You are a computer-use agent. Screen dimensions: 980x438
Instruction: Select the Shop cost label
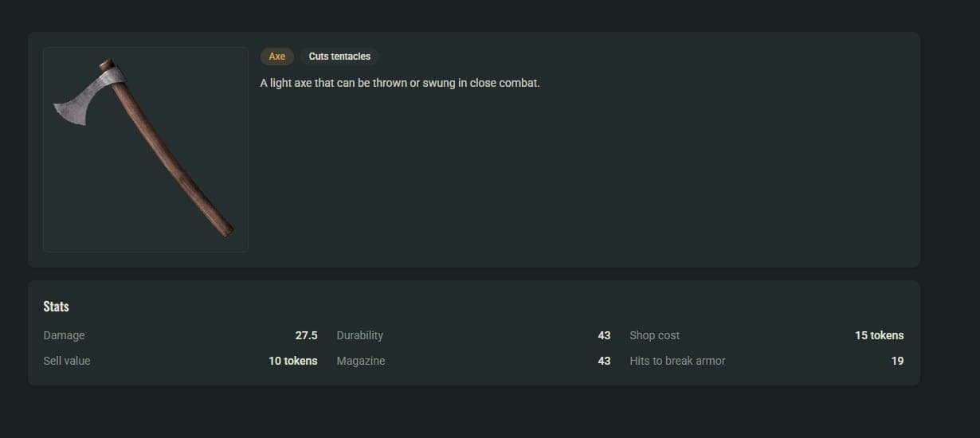(655, 335)
